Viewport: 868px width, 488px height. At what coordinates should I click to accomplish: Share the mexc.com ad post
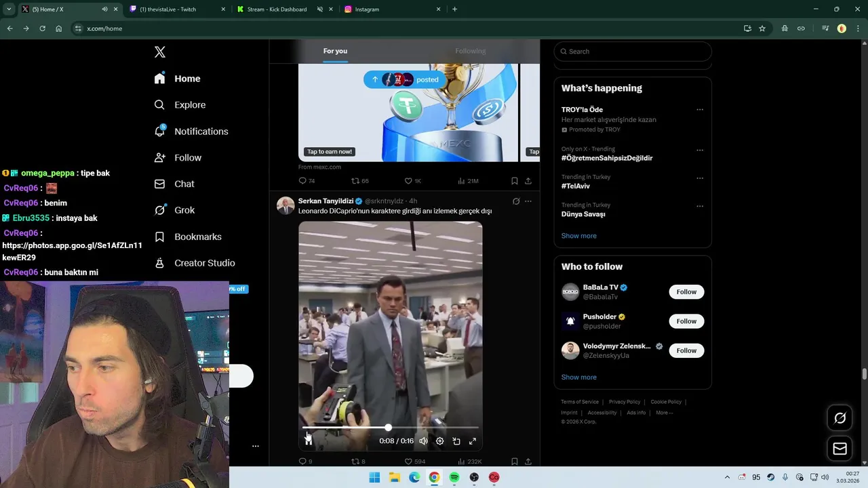528,181
